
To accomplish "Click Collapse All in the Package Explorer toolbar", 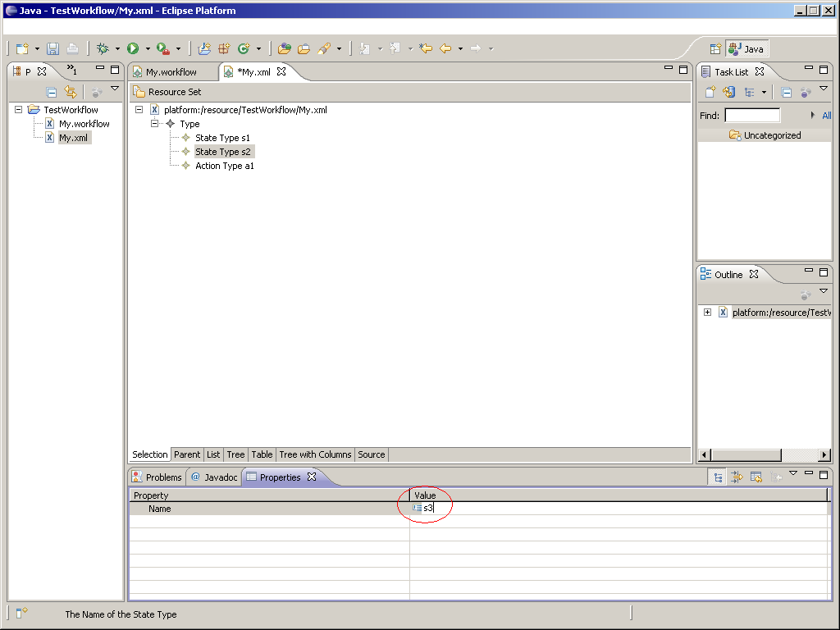I will coord(51,93).
